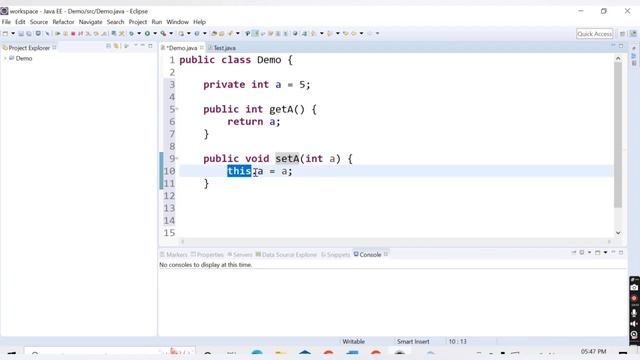Click the New file toolbar icon

click(5, 34)
